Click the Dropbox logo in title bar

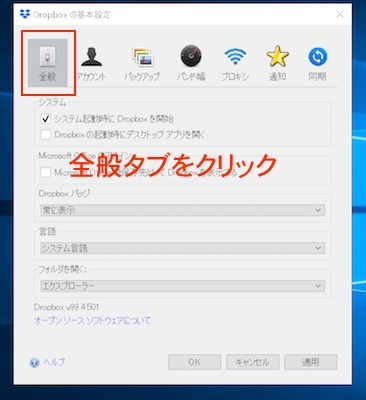[25, 14]
